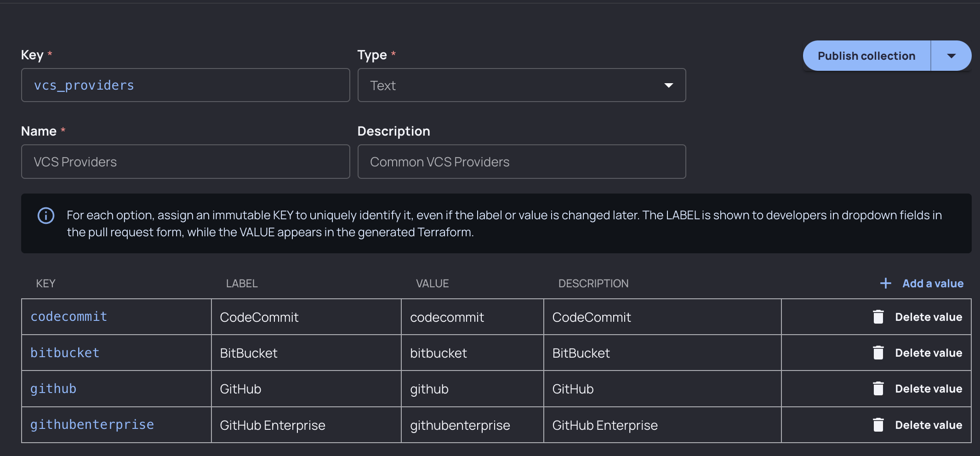
Task: Click the plus icon beside Add a value
Action: (885, 284)
